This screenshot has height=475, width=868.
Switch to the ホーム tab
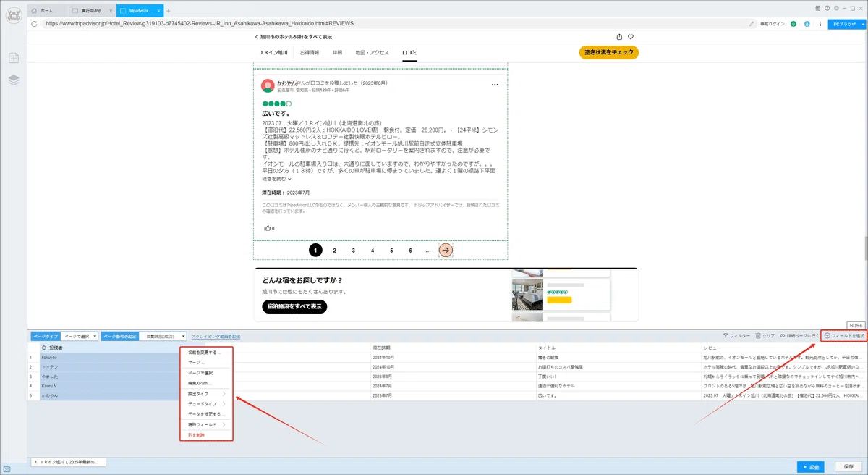[x=48, y=11]
